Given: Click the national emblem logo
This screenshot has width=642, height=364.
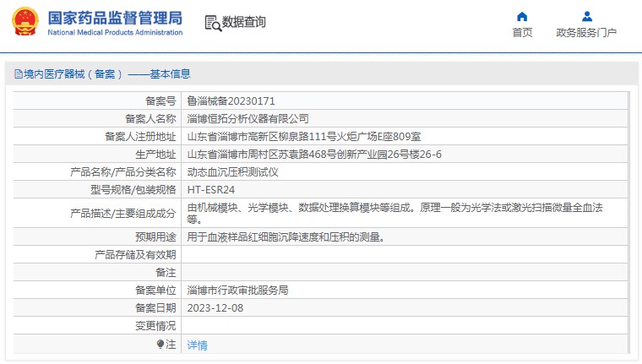Looking at the screenshot, I should (25, 21).
